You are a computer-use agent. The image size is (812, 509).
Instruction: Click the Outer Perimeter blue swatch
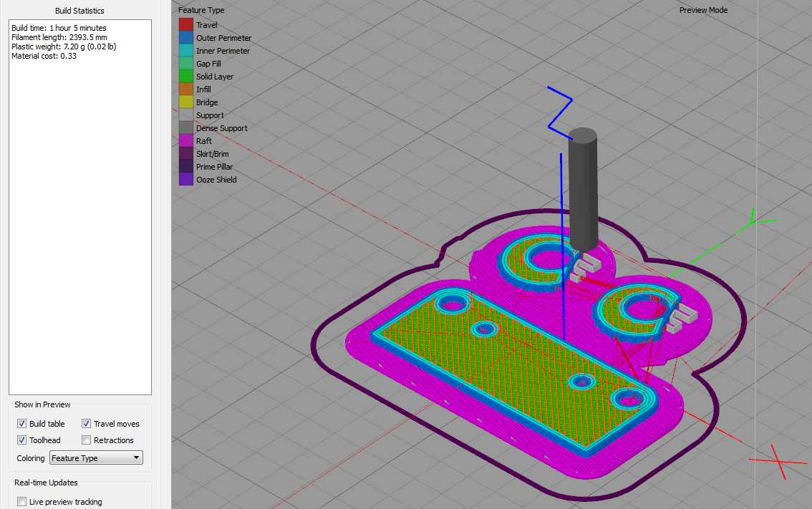(186, 38)
